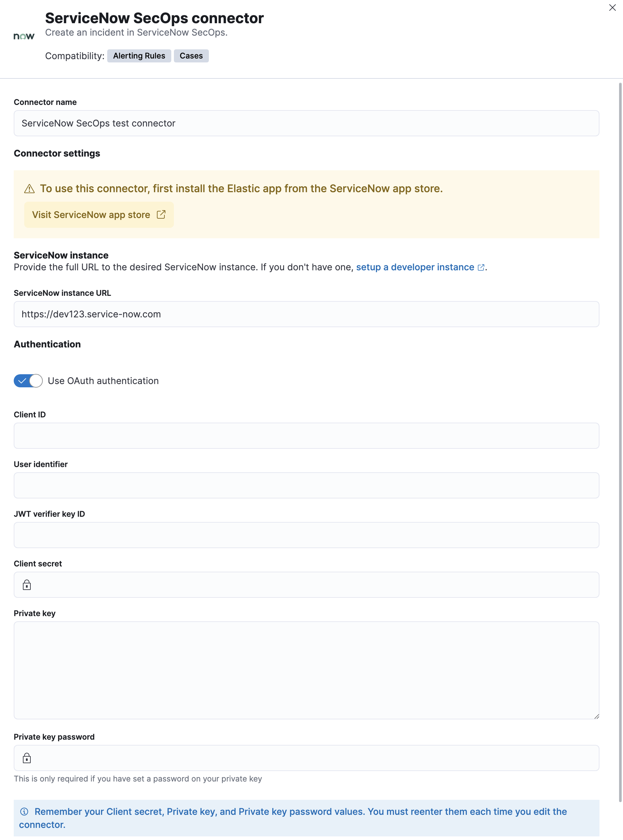Close the ServiceNow SecOps connector flyout
The height and width of the screenshot is (840, 623).
point(612,8)
